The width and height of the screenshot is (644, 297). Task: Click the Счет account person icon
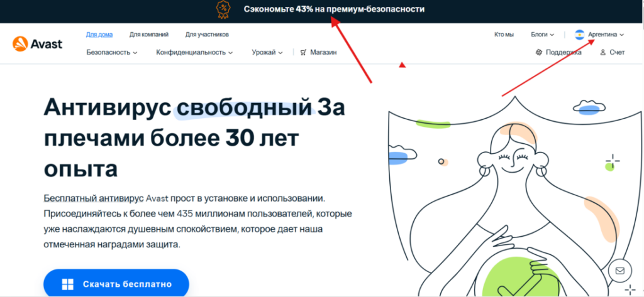(603, 52)
